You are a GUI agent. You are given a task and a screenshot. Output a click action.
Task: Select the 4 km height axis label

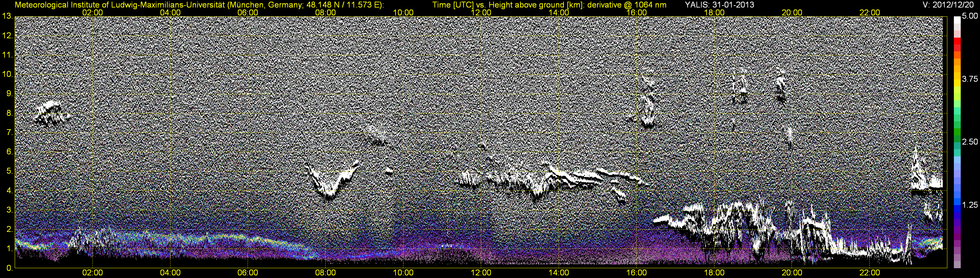[x=9, y=191]
